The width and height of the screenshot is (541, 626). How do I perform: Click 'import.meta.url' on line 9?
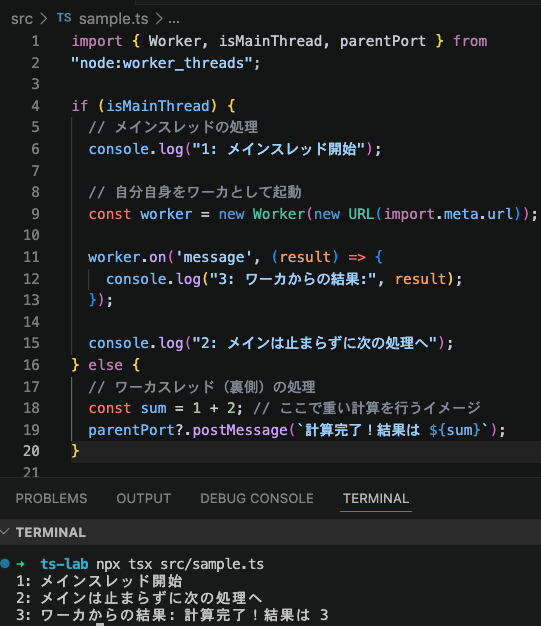[x=448, y=214]
